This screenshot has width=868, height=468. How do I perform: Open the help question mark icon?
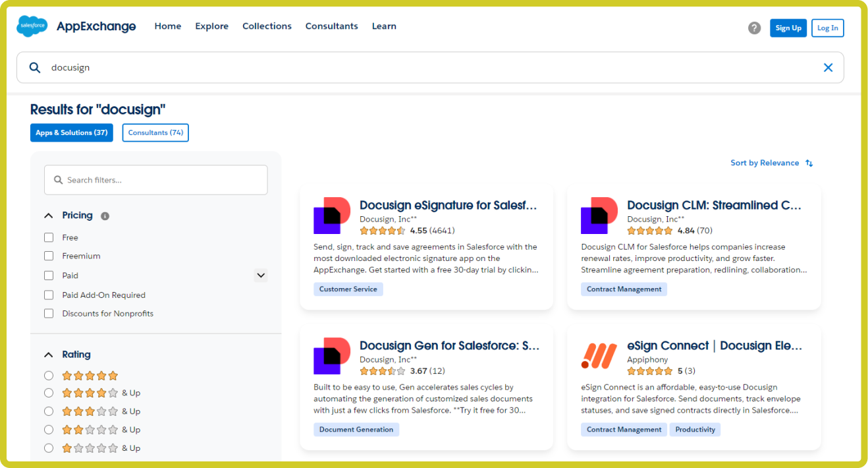(x=755, y=28)
